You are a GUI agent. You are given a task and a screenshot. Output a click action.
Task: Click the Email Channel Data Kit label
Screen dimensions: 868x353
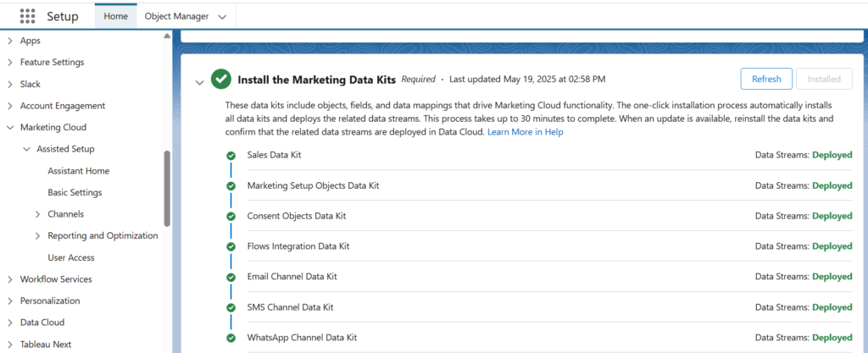pyautogui.click(x=292, y=277)
